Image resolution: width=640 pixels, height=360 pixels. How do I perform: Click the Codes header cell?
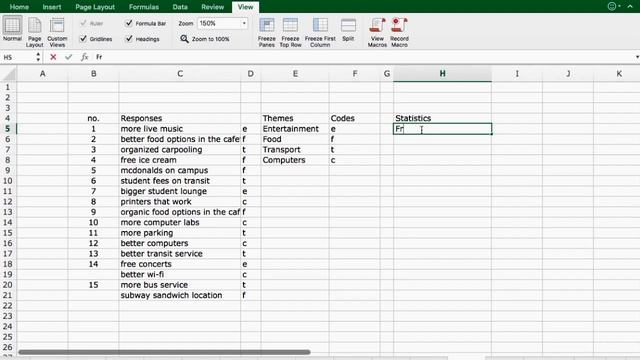click(x=355, y=118)
